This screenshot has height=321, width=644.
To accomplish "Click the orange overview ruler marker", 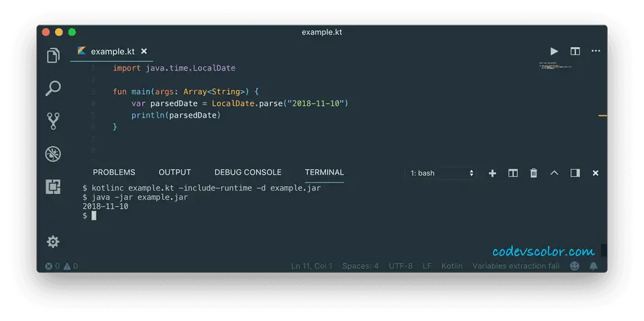I will tap(602, 116).
